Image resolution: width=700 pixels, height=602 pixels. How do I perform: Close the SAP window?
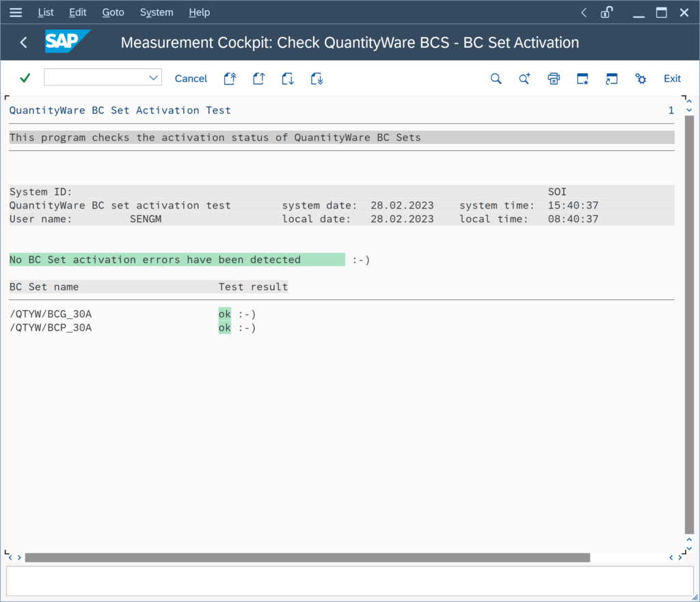click(684, 12)
